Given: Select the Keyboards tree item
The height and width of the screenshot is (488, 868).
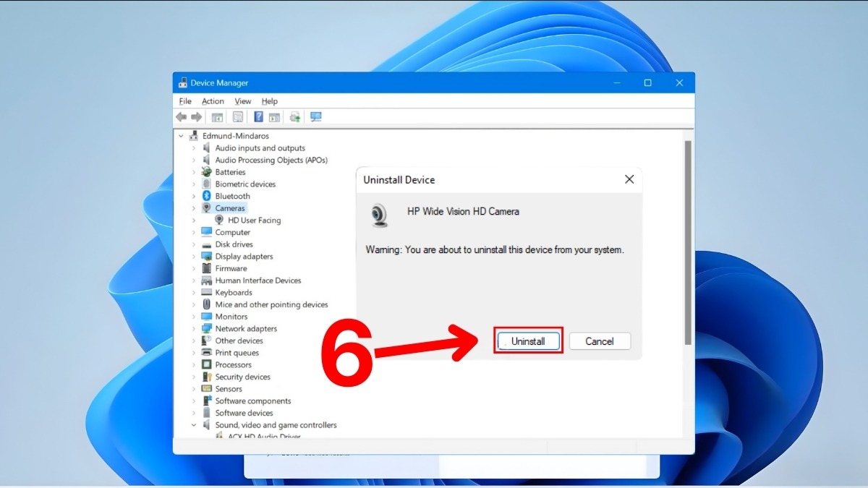Looking at the screenshot, I should (x=234, y=293).
